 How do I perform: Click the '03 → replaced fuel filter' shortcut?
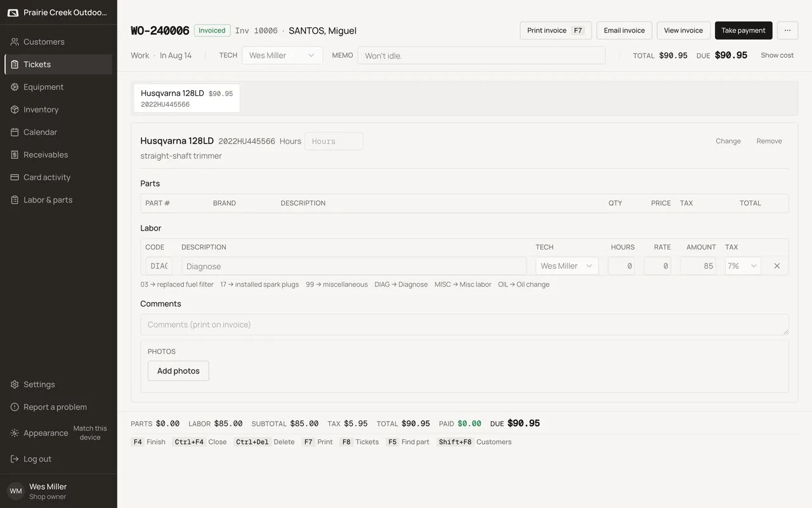click(177, 284)
